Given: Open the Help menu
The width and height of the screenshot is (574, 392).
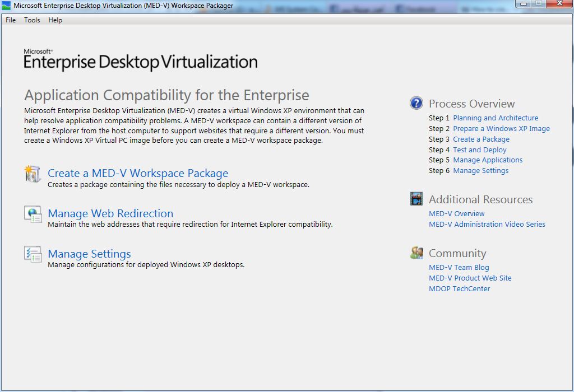Looking at the screenshot, I should coord(55,20).
